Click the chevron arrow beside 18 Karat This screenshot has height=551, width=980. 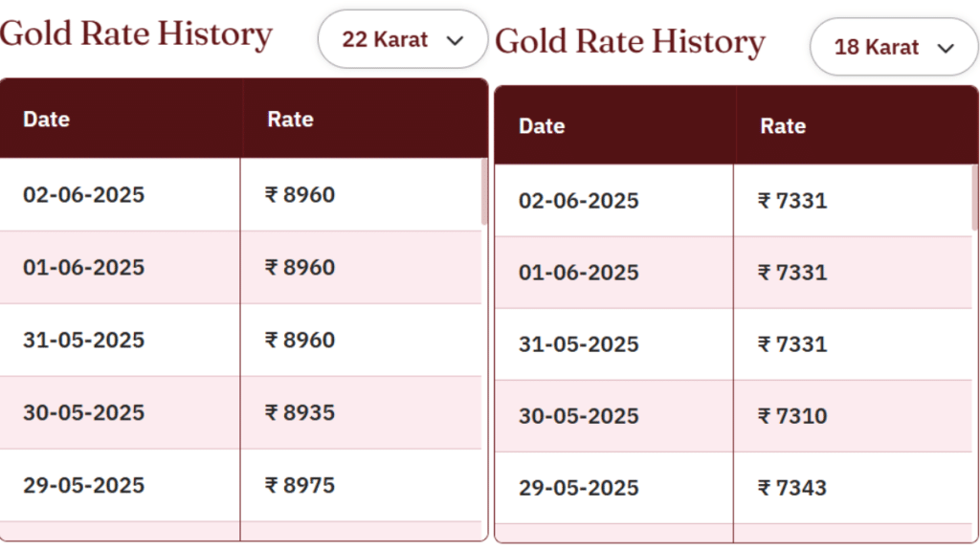coord(946,48)
